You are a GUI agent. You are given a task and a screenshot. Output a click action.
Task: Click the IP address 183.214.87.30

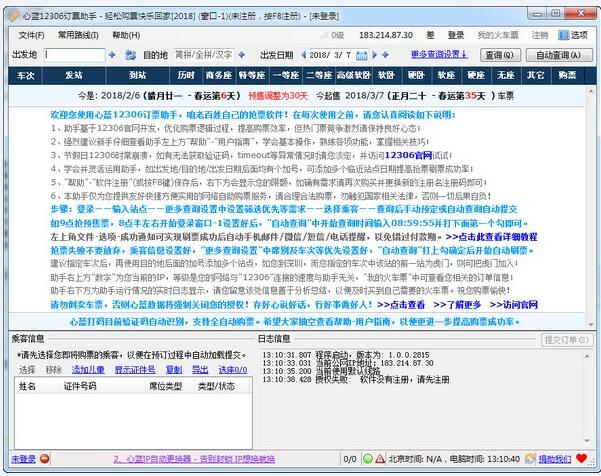386,35
